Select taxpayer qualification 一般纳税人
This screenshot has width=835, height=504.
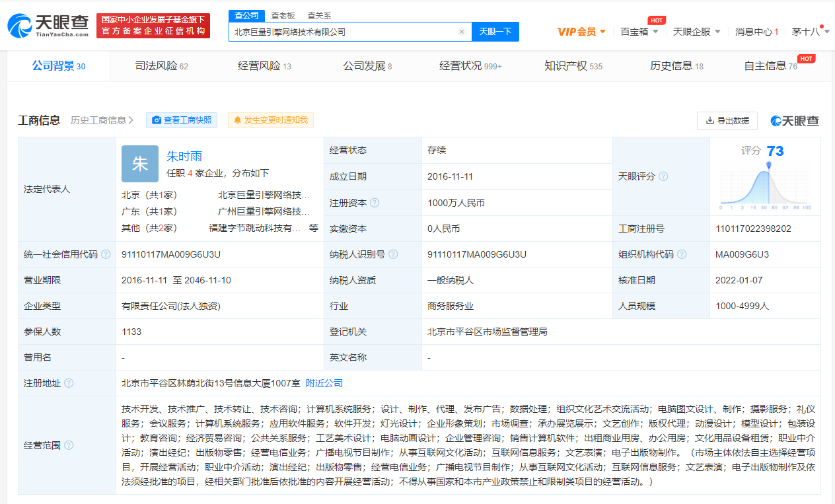(x=451, y=280)
